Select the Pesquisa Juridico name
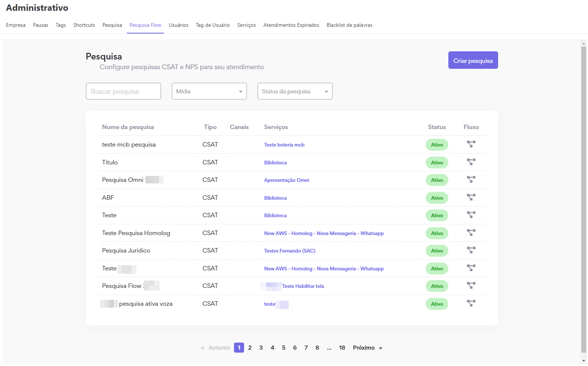 pyautogui.click(x=126, y=250)
